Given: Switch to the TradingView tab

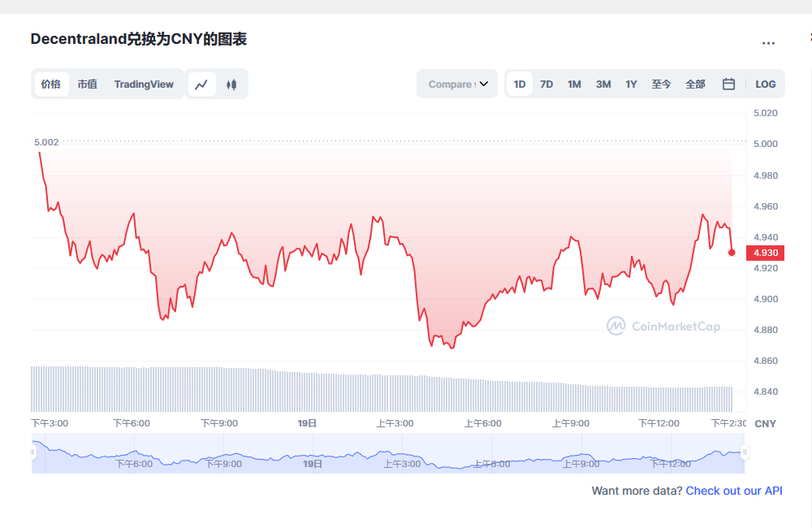Looking at the screenshot, I should tap(144, 84).
